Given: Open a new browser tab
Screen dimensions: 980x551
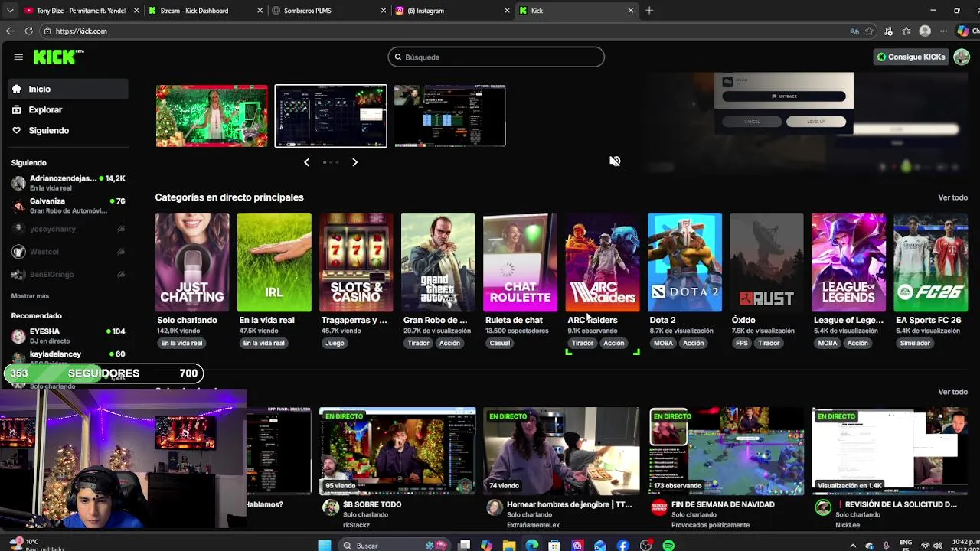Looking at the screenshot, I should (649, 11).
